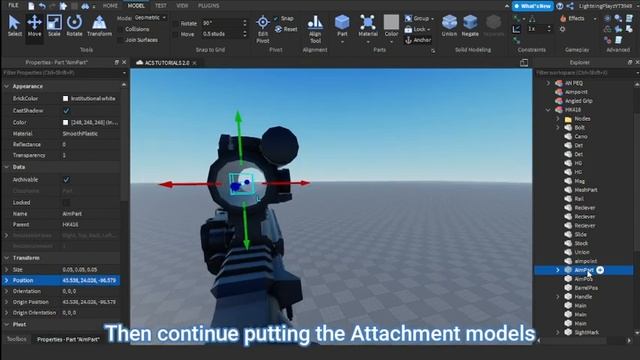Click the share icon near username
Image resolution: width=640 pixels, height=360 pixels.
click(570, 6)
